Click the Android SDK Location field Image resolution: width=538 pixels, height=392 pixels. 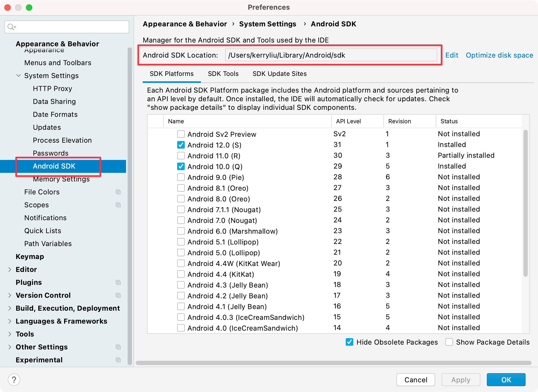point(331,55)
